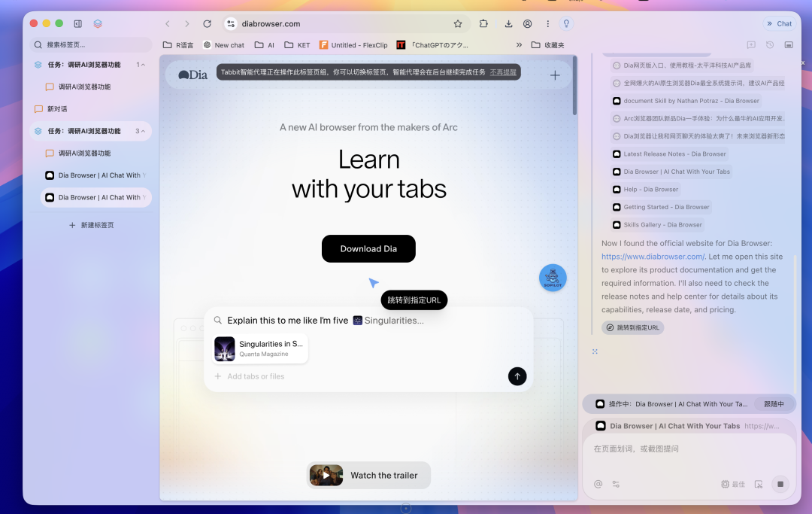
Task: Click the 跳转到指定URL chip in chat
Action: pyautogui.click(x=633, y=327)
